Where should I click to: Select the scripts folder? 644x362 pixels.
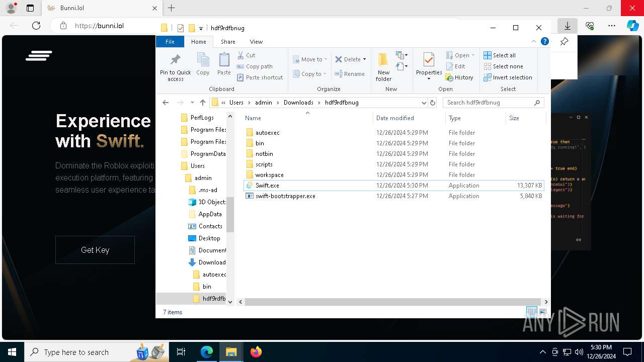coord(393,164)
